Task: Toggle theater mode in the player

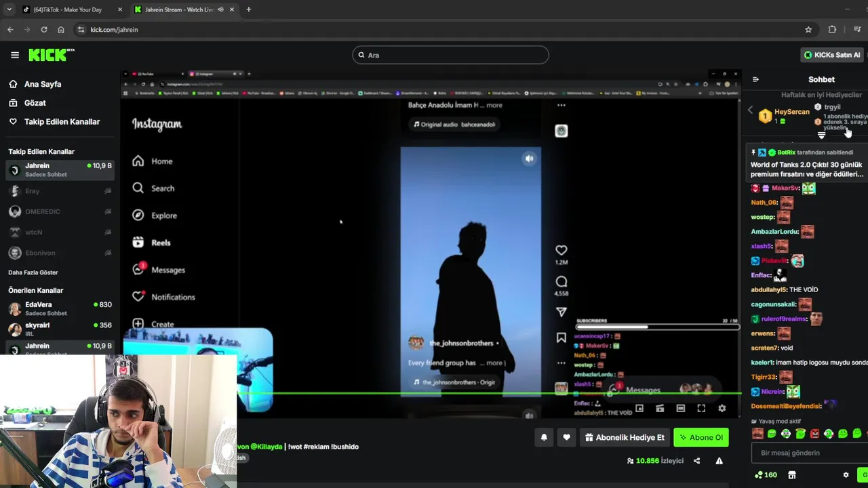Action: pos(680,409)
